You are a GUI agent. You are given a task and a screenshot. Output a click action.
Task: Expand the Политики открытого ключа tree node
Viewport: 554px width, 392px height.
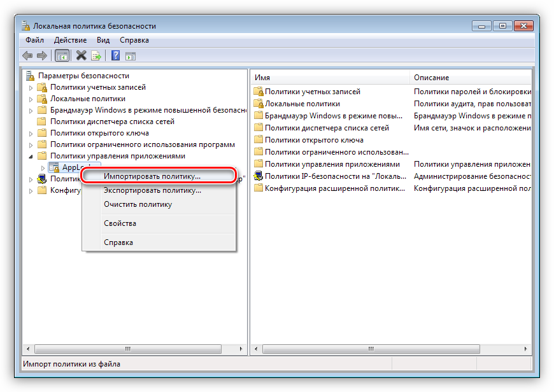point(31,134)
